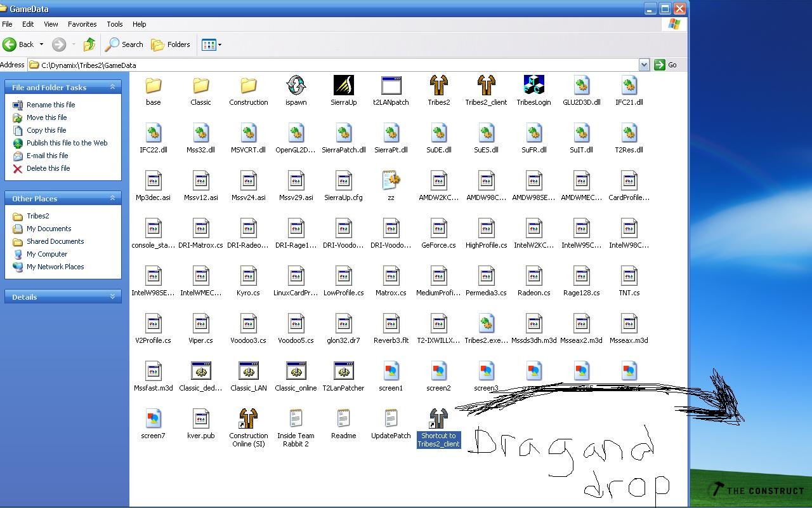The image size is (812, 508).
Task: Select the zz notepad file
Action: (x=391, y=181)
